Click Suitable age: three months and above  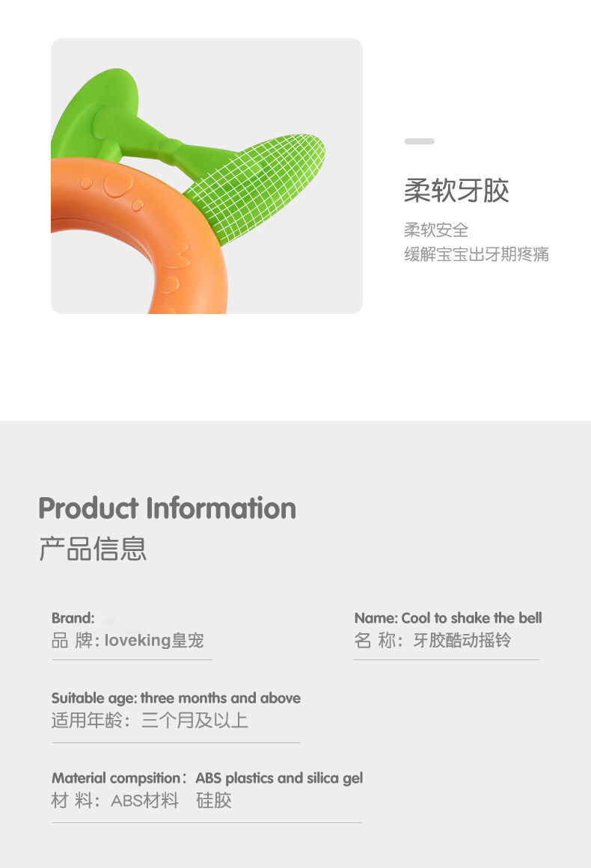pyautogui.click(x=176, y=698)
